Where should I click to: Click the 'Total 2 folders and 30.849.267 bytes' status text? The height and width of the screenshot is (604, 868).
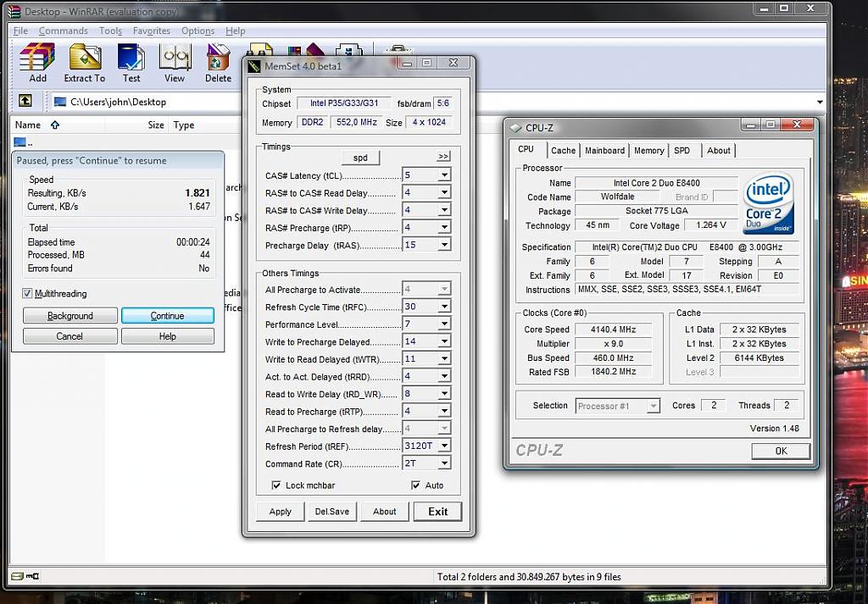529,577
